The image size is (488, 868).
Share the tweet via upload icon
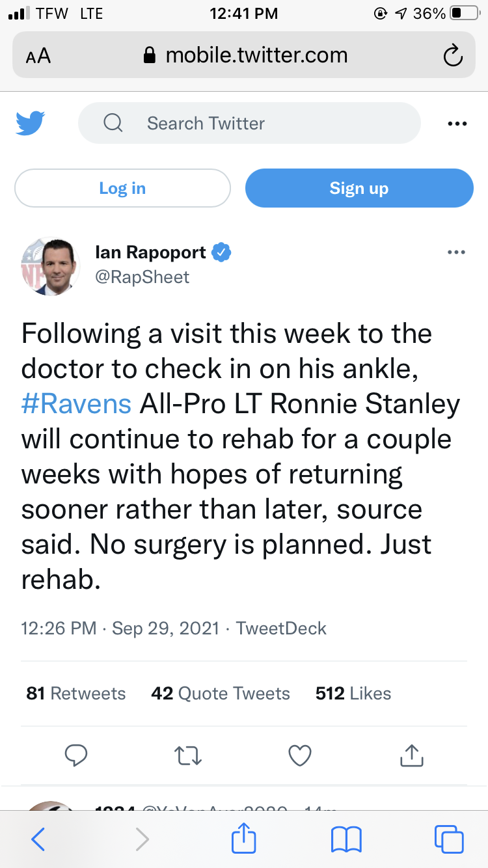click(x=411, y=755)
